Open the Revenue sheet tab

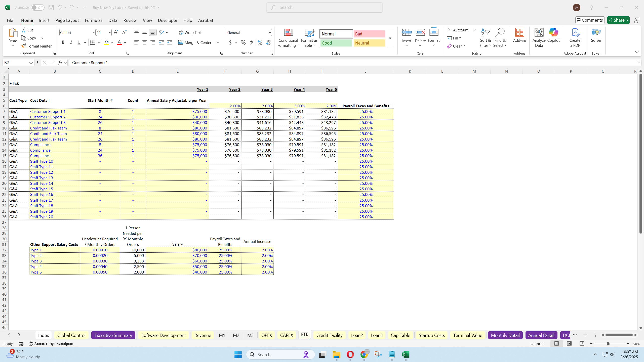point(203,335)
